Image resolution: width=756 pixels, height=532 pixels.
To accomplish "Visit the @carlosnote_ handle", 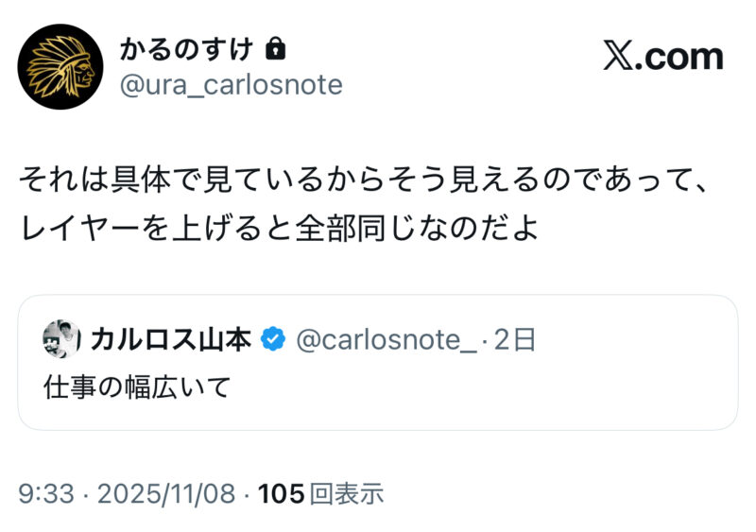I will tap(387, 340).
